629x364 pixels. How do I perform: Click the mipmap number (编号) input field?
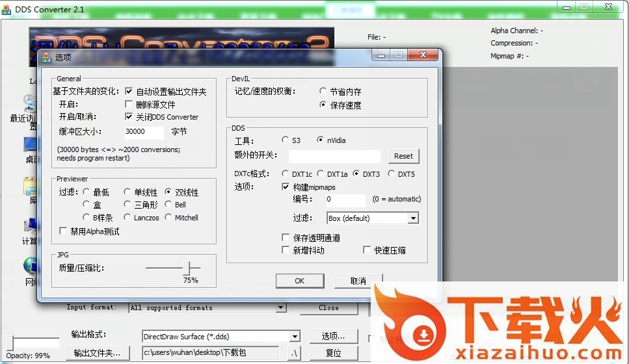[x=345, y=200]
